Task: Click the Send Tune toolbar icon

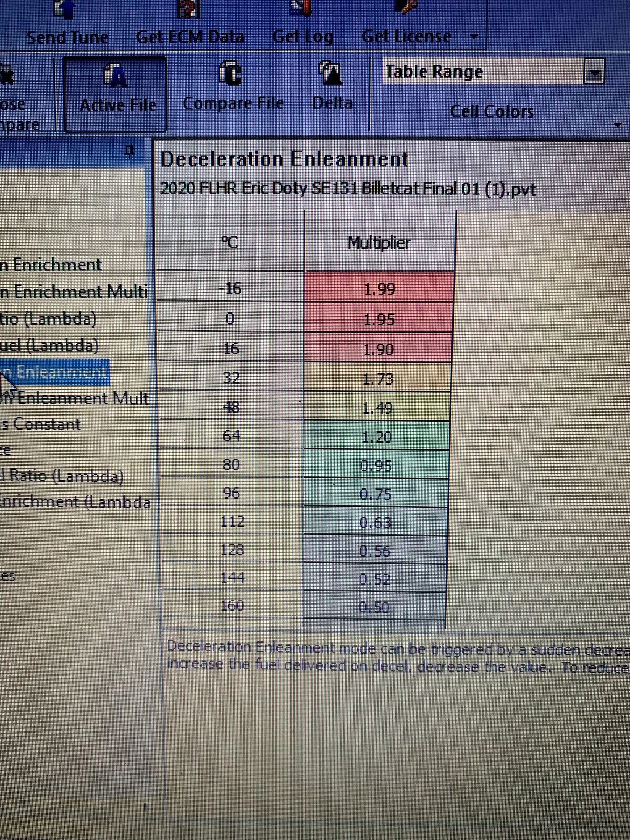Action: tap(65, 9)
